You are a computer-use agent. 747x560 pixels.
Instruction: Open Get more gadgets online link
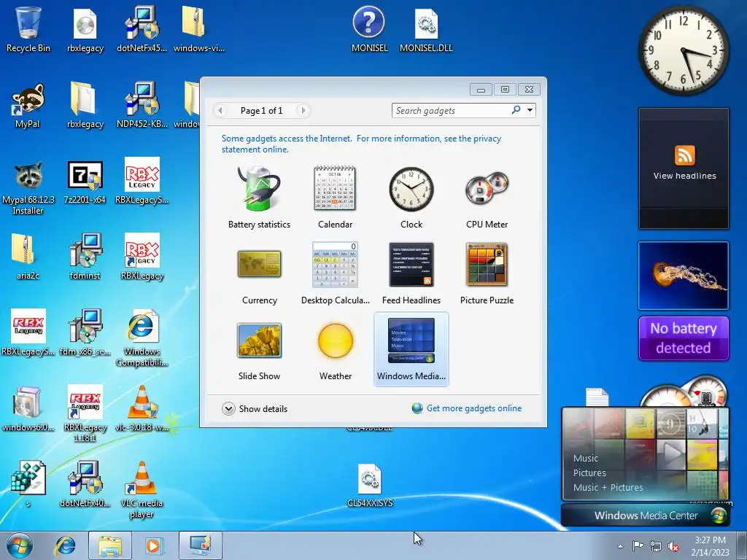(x=474, y=408)
